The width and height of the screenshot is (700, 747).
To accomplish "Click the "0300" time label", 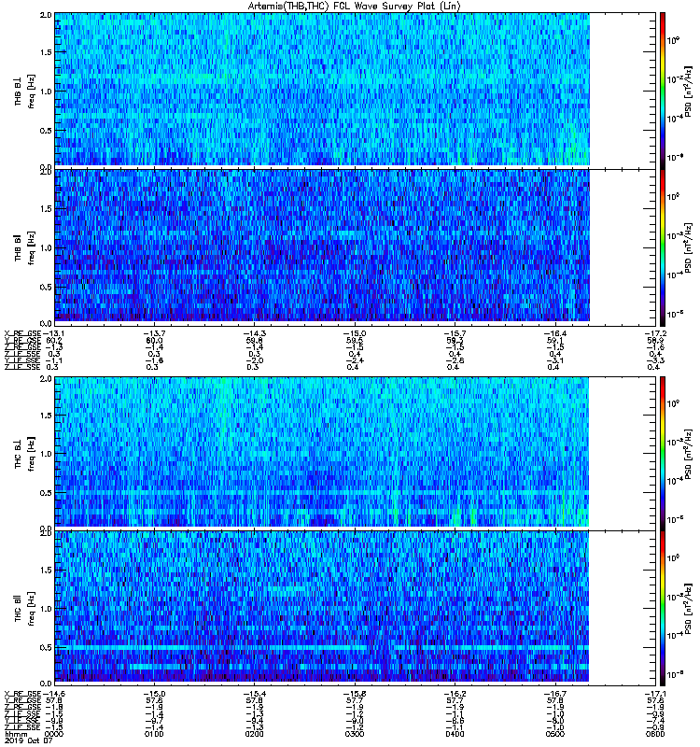I will 355,734.
